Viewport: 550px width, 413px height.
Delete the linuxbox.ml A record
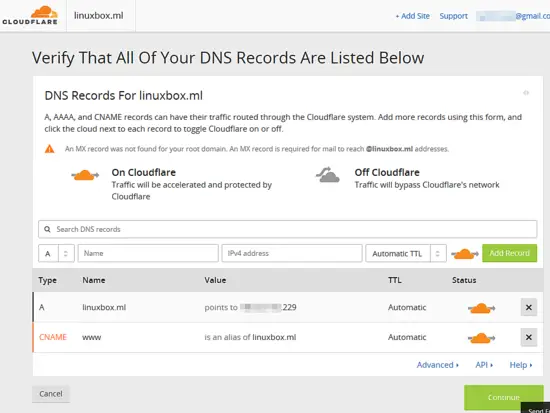click(529, 307)
